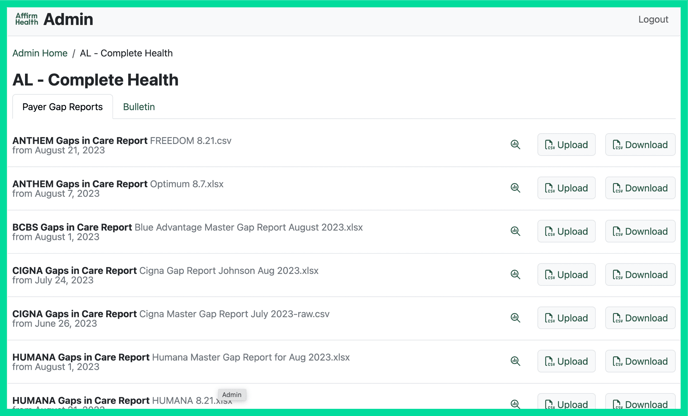Click magnifier icon for ANTHEM FREEDOM 8.21.csv
The image size is (688, 416).
pos(515,145)
